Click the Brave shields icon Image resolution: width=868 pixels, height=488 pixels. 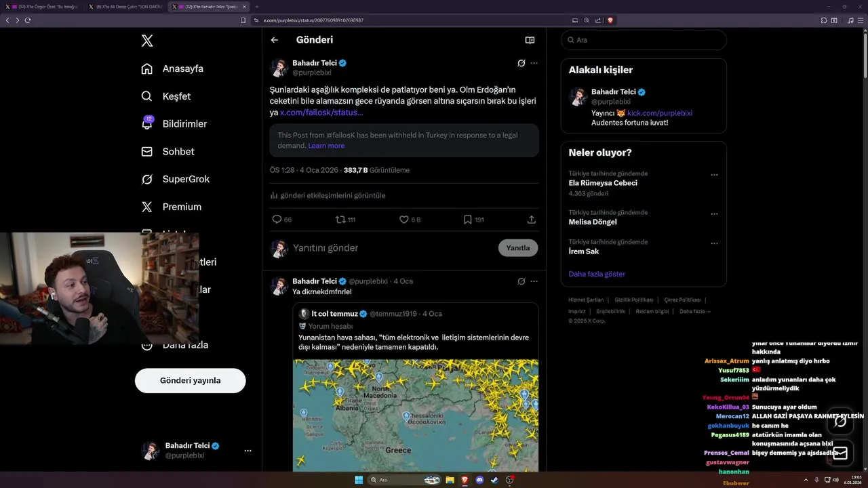(610, 20)
